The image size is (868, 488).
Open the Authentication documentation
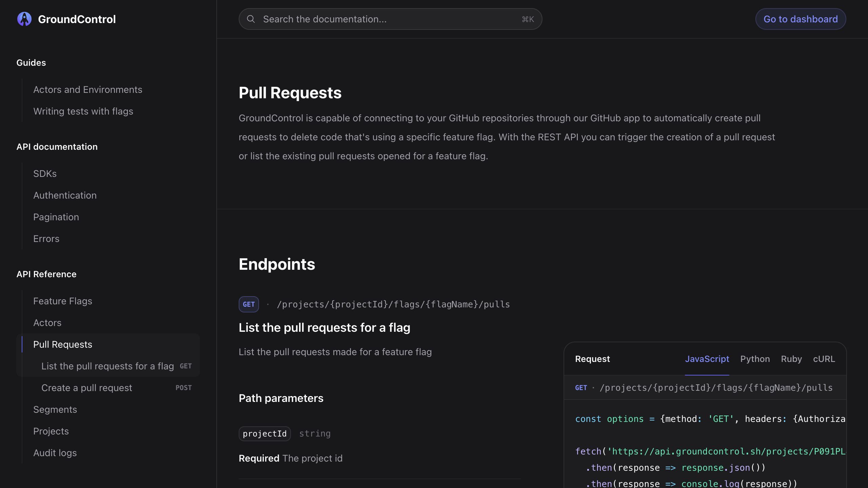click(65, 195)
